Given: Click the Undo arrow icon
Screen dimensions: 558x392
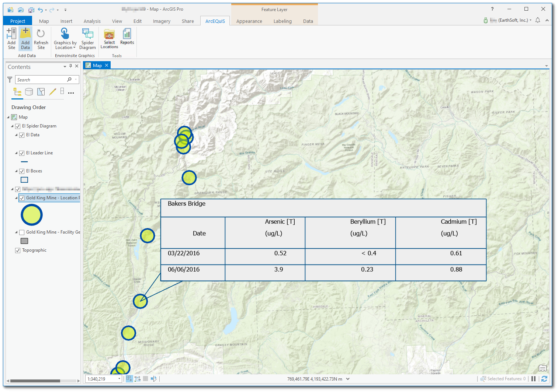Looking at the screenshot, I should pos(40,10).
